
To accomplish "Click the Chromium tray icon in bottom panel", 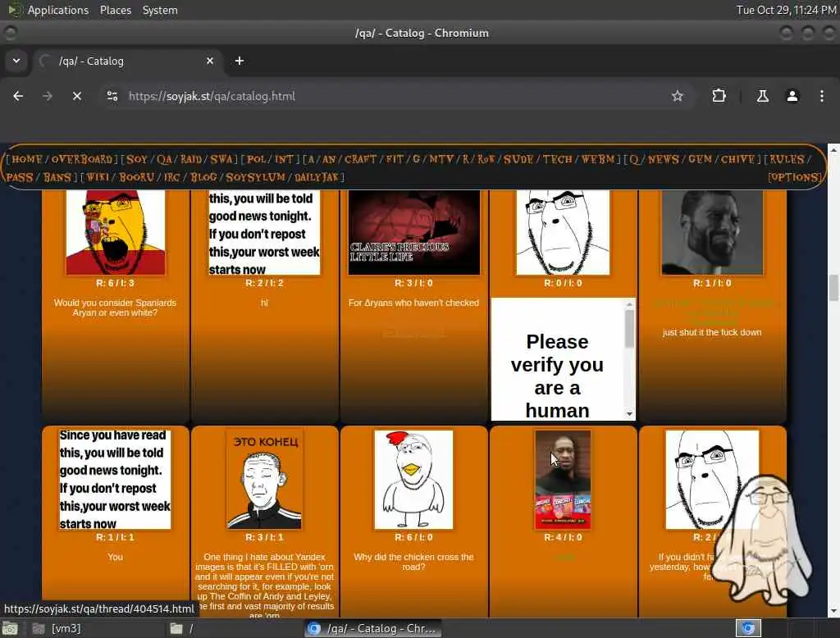I will [x=748, y=628].
